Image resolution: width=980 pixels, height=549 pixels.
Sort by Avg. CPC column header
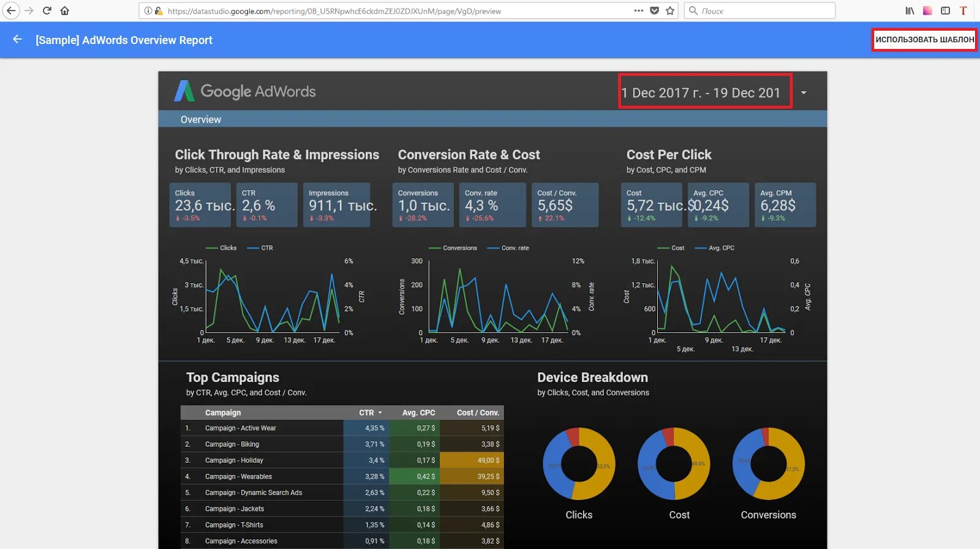[418, 413]
